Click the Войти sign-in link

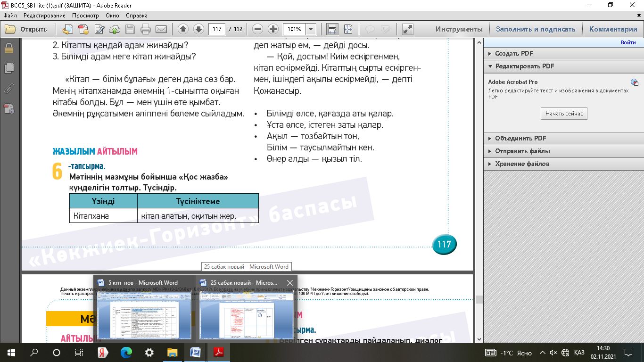point(628,42)
